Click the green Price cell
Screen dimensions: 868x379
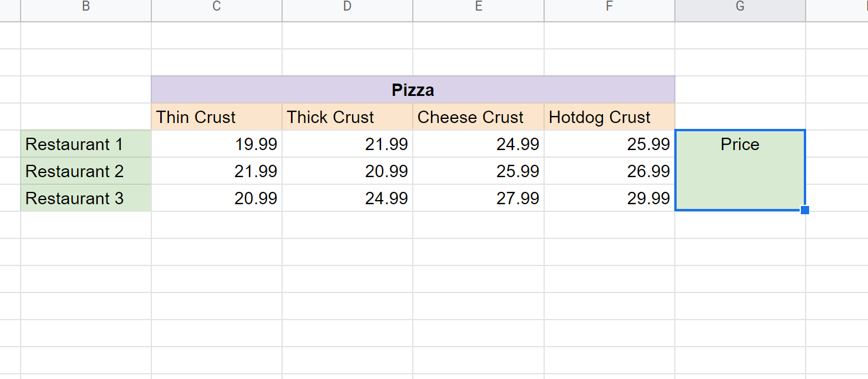click(740, 170)
